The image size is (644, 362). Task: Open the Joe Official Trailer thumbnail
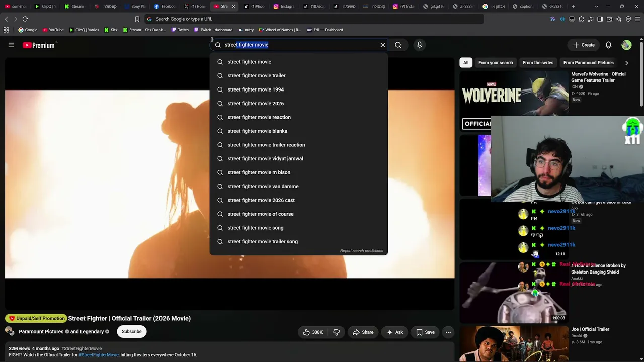point(514,344)
